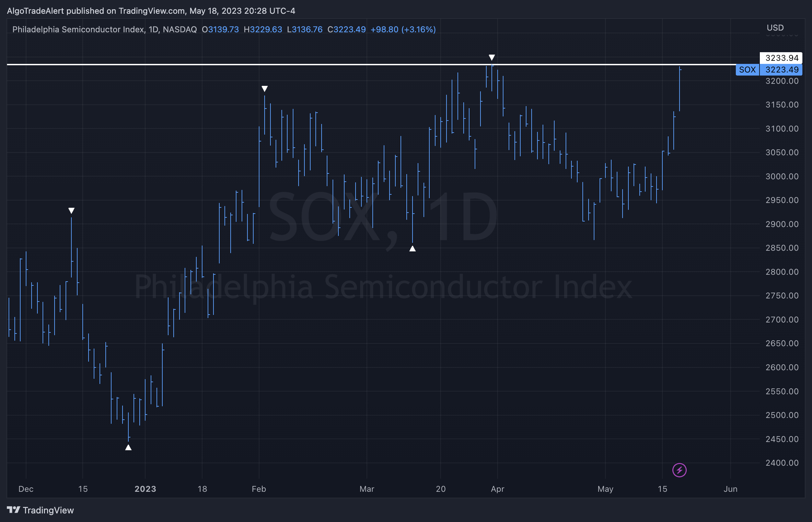This screenshot has width=812, height=522.
Task: Click the 3100.00 price axis label
Action: 782,129
